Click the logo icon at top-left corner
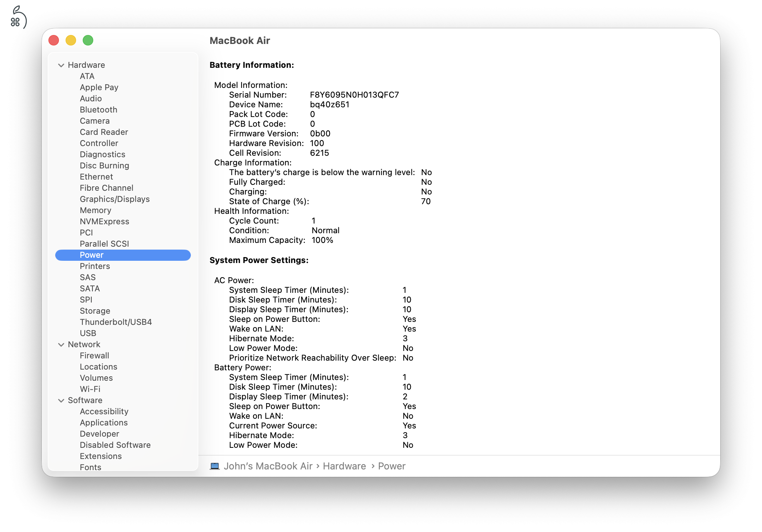This screenshot has height=532, width=762. 18,17
